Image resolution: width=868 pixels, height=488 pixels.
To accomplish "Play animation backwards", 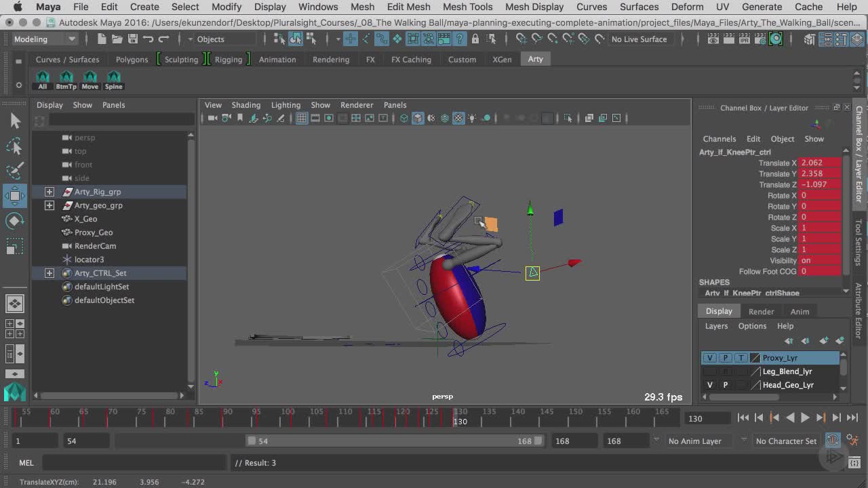I will (x=790, y=418).
